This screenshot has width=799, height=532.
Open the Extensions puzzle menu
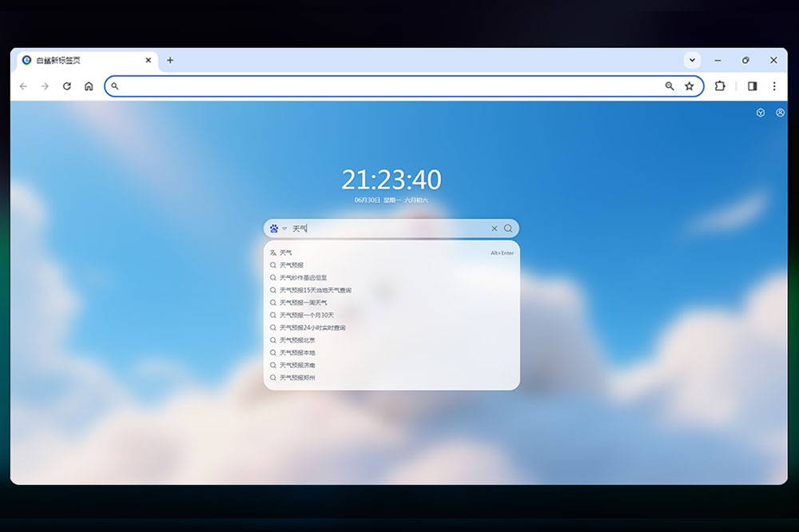[x=720, y=86]
